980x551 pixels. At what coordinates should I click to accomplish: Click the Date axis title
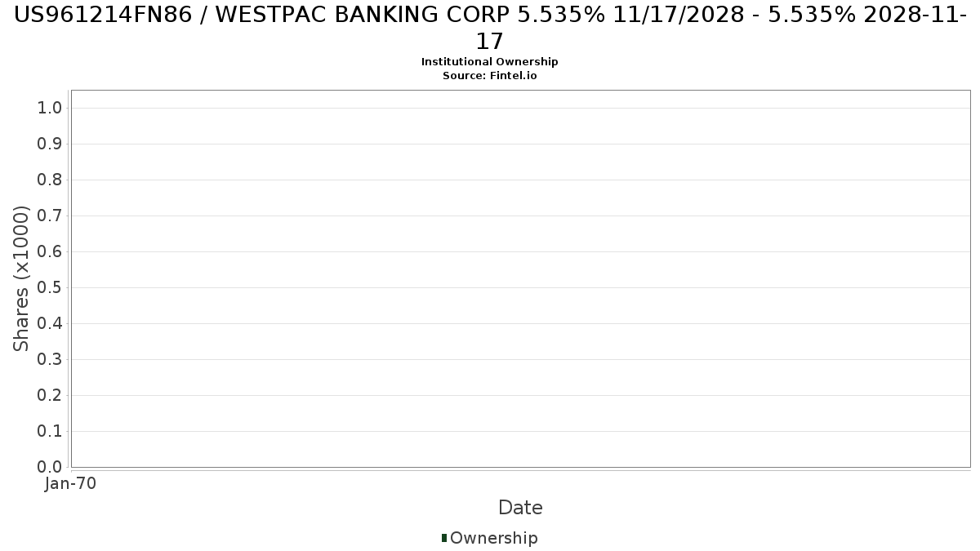520,508
